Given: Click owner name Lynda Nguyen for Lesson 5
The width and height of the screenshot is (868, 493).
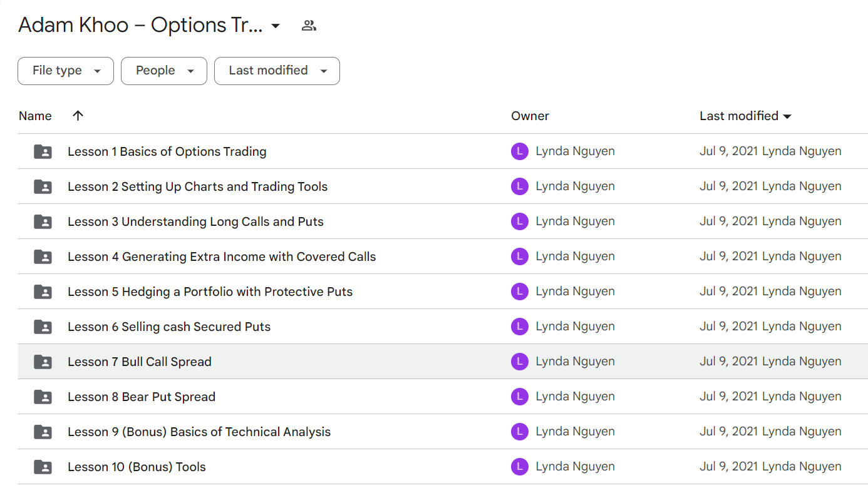Looking at the screenshot, I should (575, 292).
